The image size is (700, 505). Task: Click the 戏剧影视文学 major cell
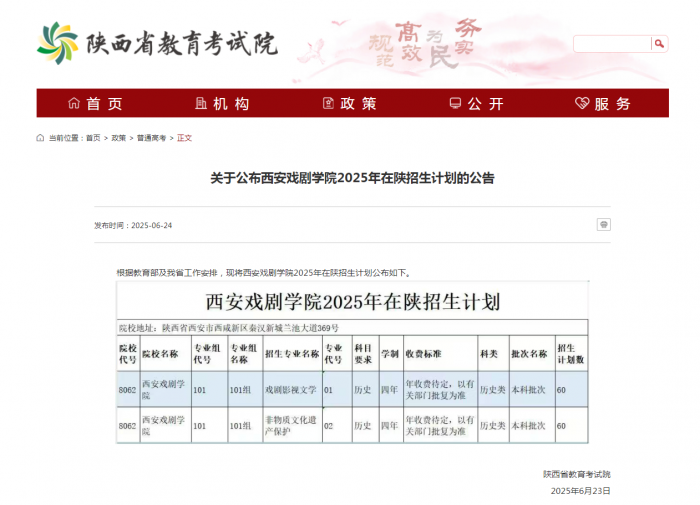pos(292,390)
